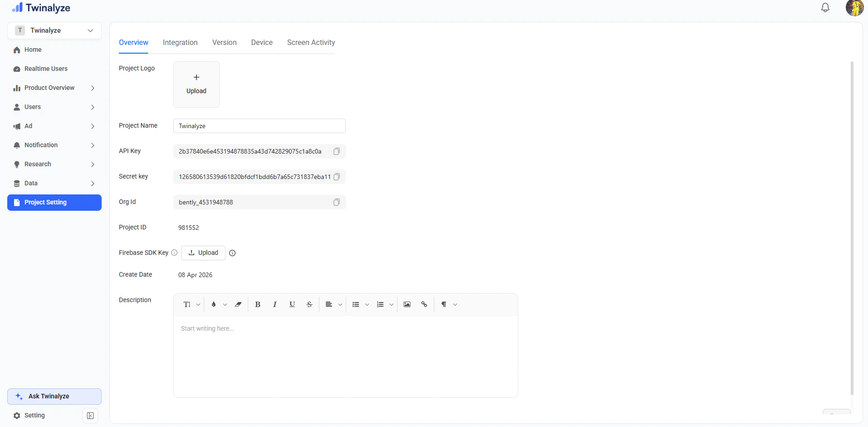Copy the Secret key value

point(337,177)
